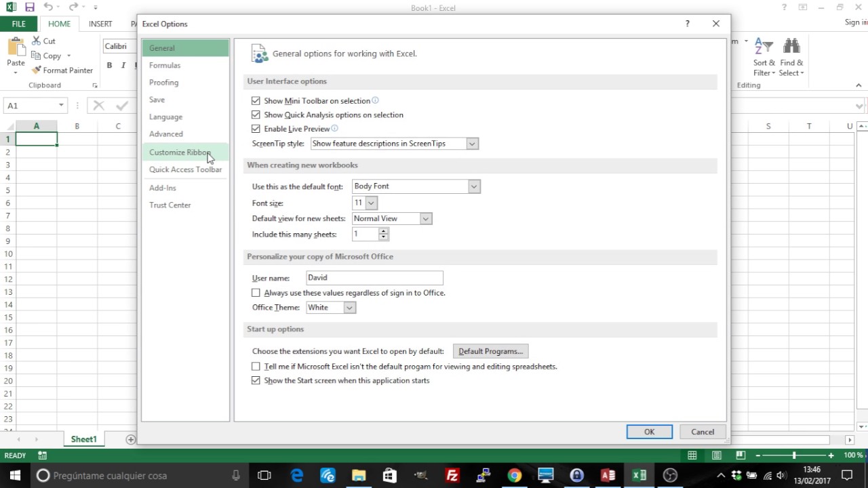Image resolution: width=868 pixels, height=488 pixels.
Task: Open the default font Body Font dropdown
Action: 474,186
